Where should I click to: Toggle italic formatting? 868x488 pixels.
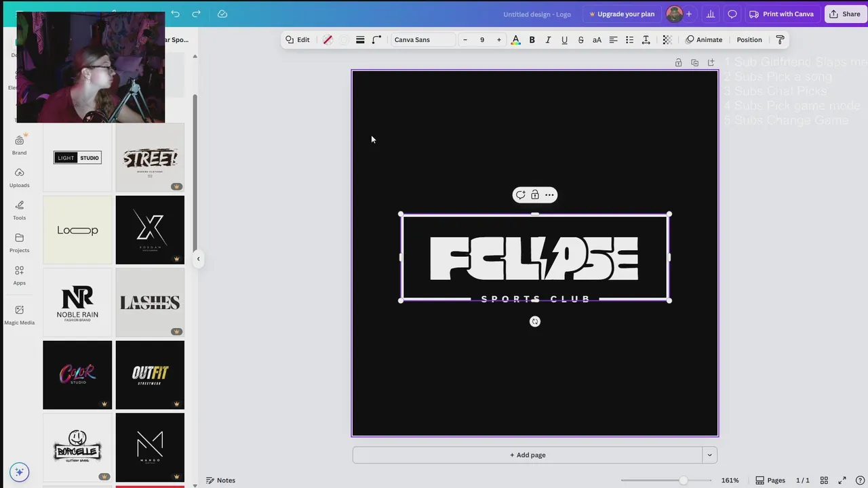(548, 40)
